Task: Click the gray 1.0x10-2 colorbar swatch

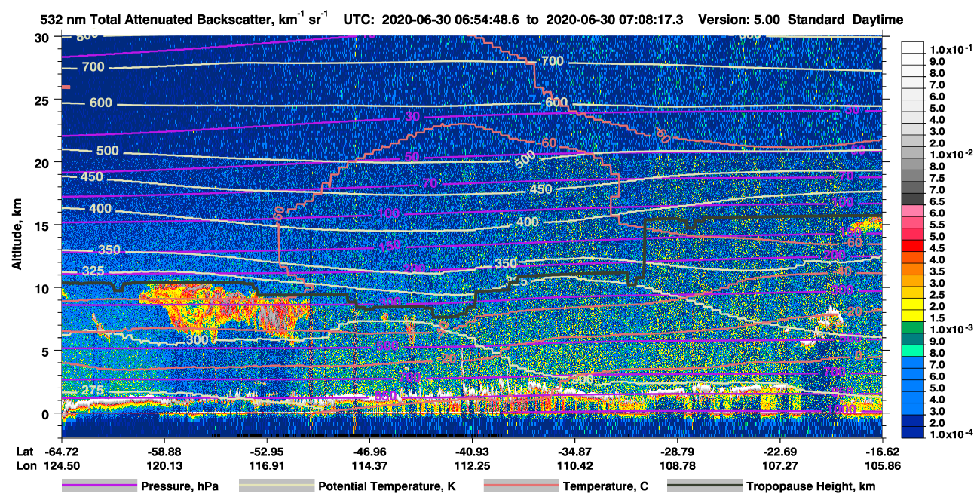Action: pyautogui.click(x=912, y=153)
